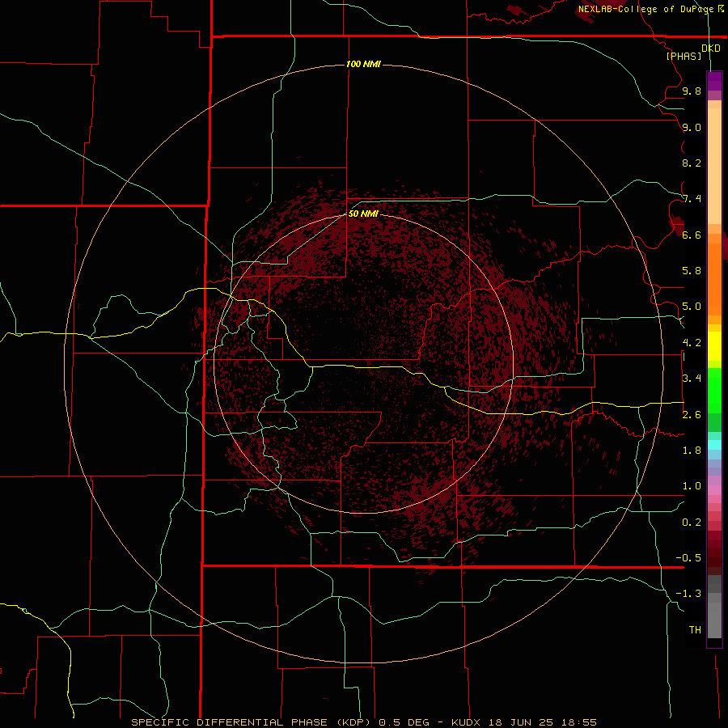The height and width of the screenshot is (728, 728).
Task: Click the 18:55 time text
Action: coord(578,722)
